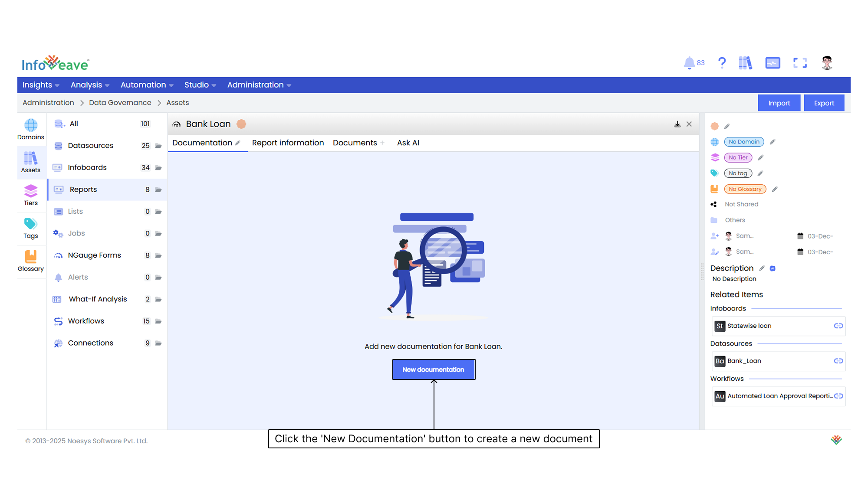Select Assets in the left sidebar
The width and height of the screenshot is (868, 503).
pyautogui.click(x=31, y=162)
